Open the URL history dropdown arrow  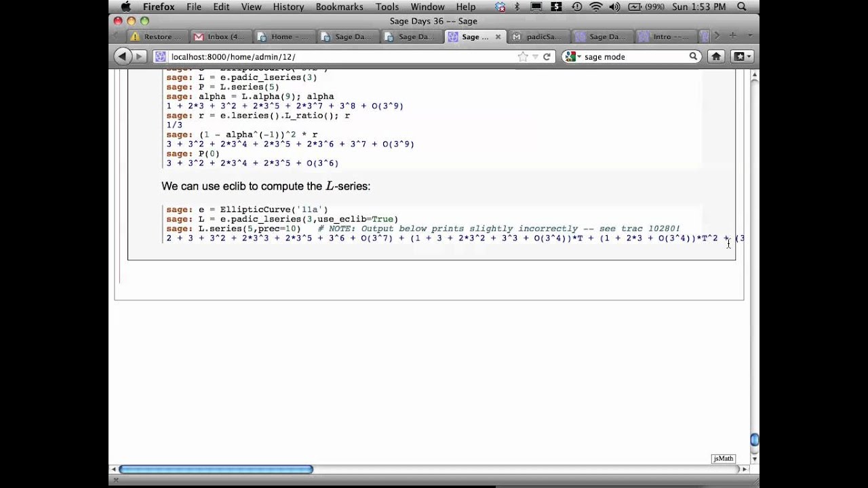click(535, 57)
